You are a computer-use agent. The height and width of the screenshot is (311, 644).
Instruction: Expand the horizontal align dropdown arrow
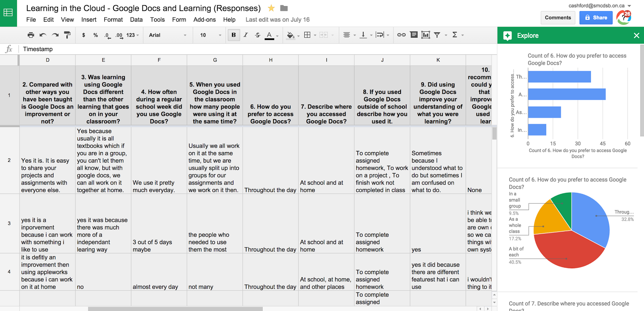coord(355,35)
